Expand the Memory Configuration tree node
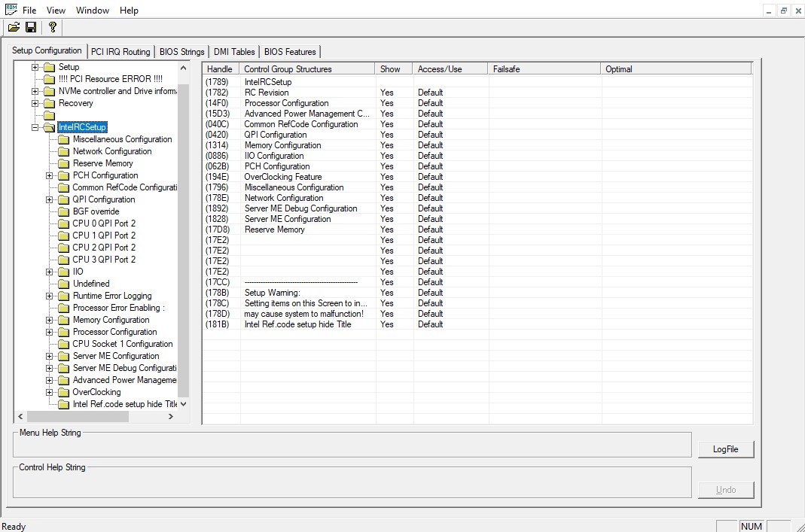 50,320
